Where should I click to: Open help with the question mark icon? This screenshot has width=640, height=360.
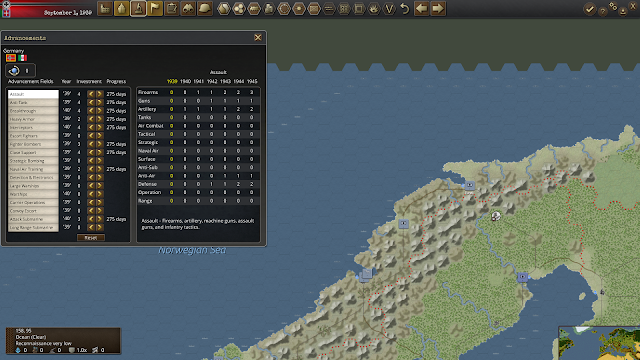tap(602, 12)
